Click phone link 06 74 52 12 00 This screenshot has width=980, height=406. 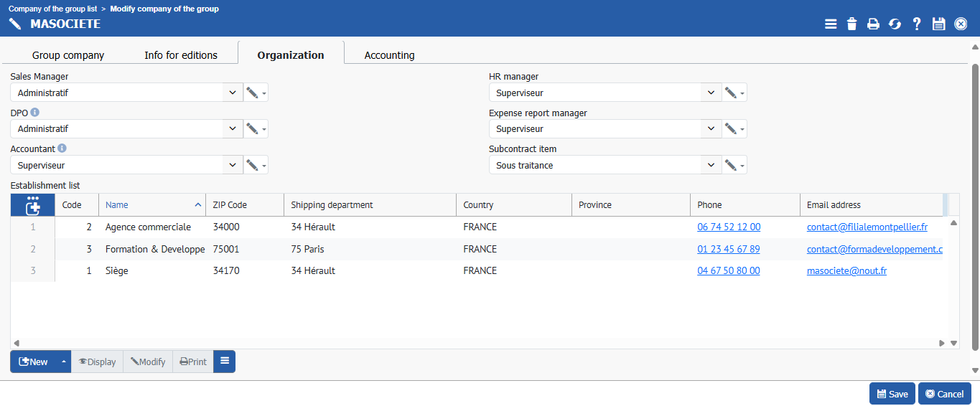(728, 227)
